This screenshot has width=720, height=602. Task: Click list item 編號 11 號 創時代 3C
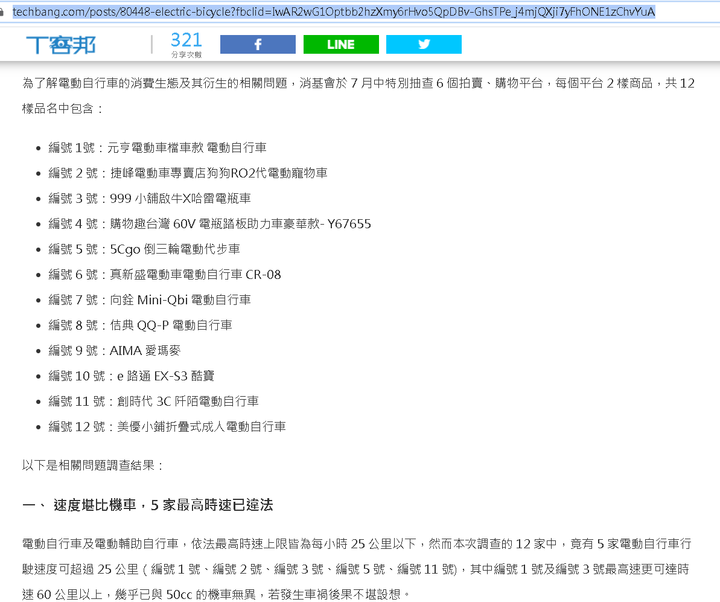click(x=154, y=401)
